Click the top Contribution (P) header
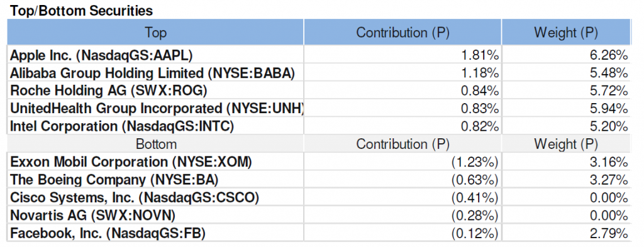Image resolution: width=644 pixels, height=247 pixels. click(402, 33)
